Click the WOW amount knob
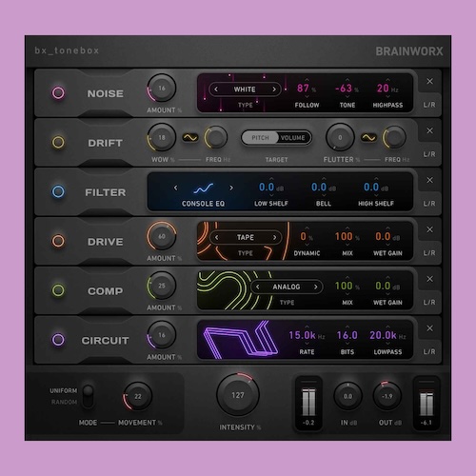 [162, 137]
